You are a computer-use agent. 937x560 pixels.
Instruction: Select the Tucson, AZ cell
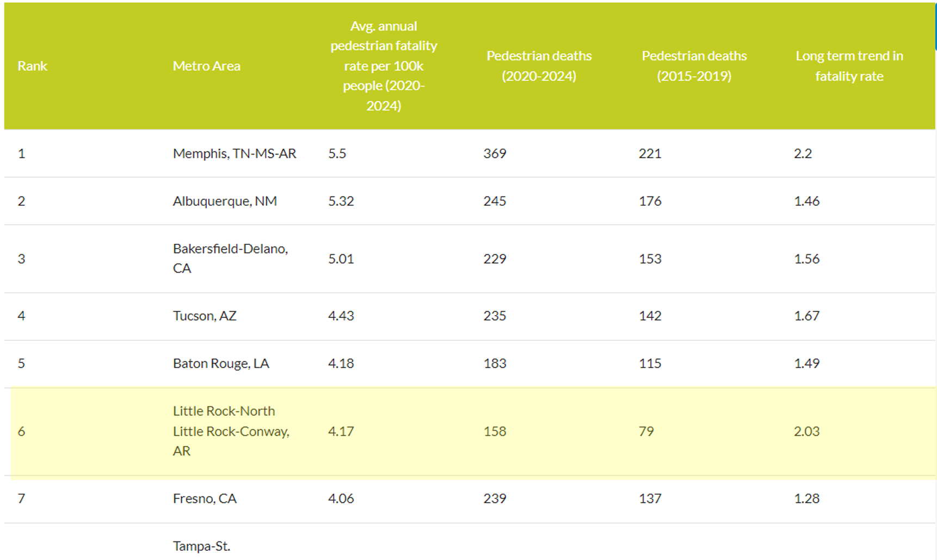205,316
